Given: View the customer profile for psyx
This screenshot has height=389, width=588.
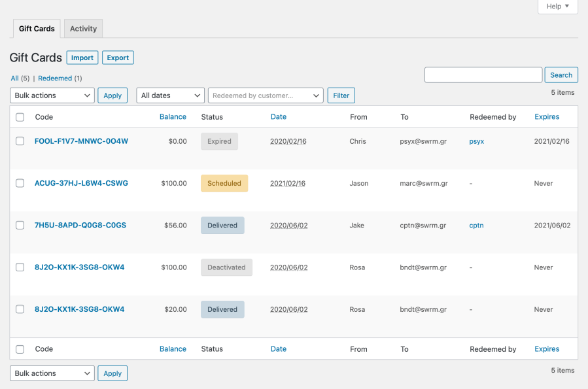Looking at the screenshot, I should [x=476, y=141].
